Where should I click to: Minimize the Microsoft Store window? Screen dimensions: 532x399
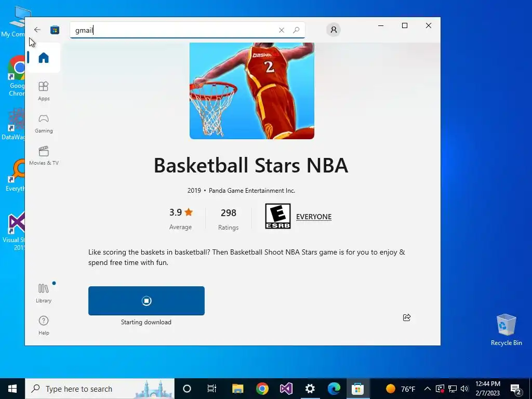pyautogui.click(x=381, y=26)
